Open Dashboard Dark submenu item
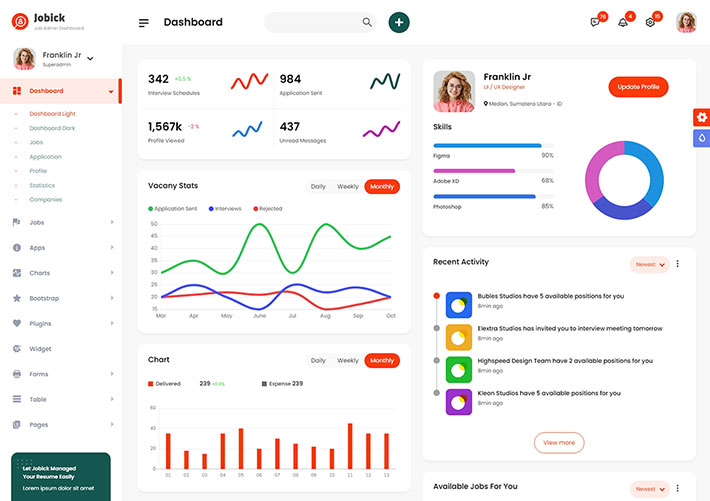The height and width of the screenshot is (501, 710). (52, 128)
